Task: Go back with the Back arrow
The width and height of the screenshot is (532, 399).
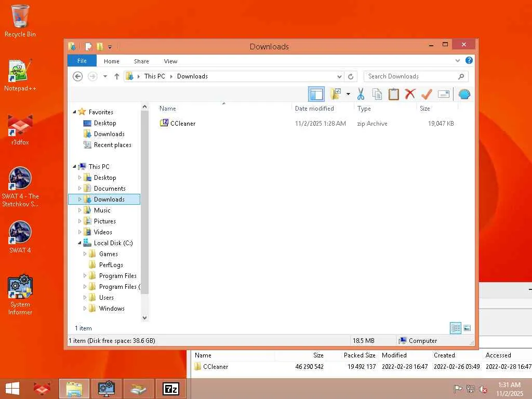Action: pyautogui.click(x=78, y=76)
